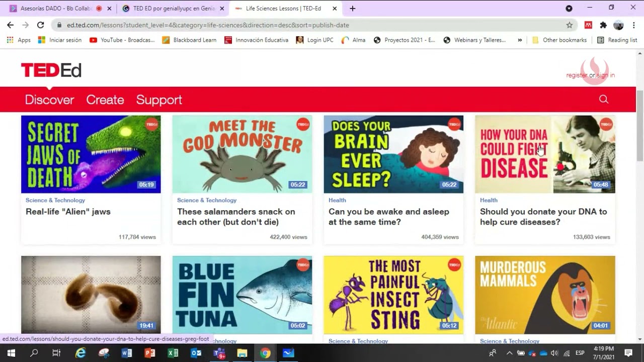The width and height of the screenshot is (644, 362).
Task: Open Can you be awake and asleep title
Action: (x=388, y=217)
